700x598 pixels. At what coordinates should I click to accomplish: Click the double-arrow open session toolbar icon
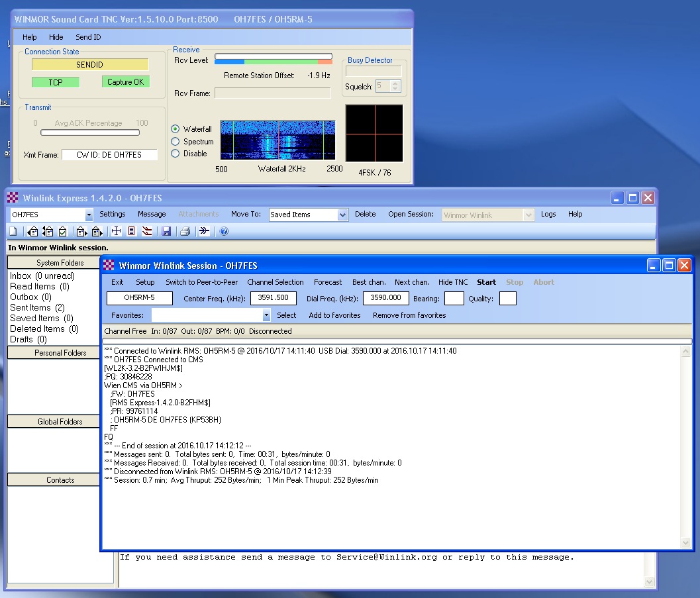[x=205, y=231]
